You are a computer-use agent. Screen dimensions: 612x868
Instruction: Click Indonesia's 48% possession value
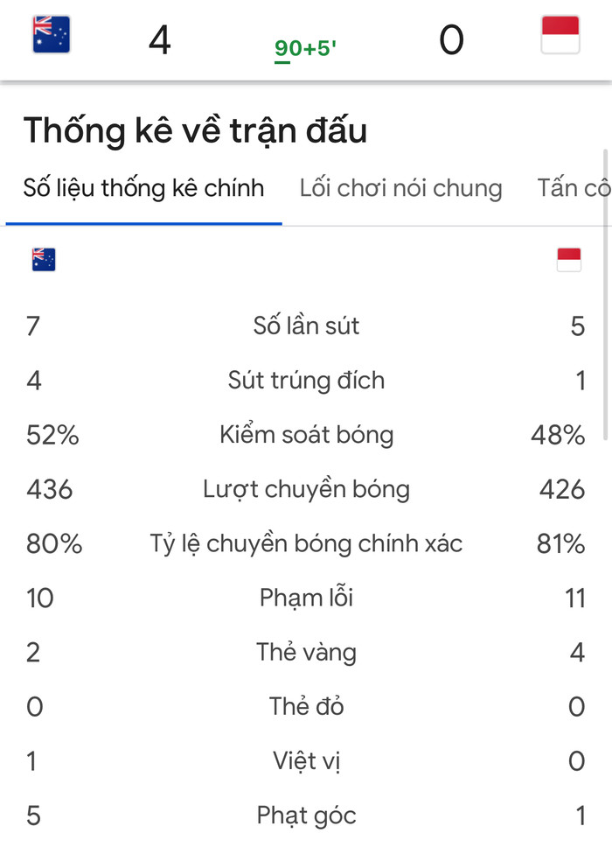[x=558, y=434]
